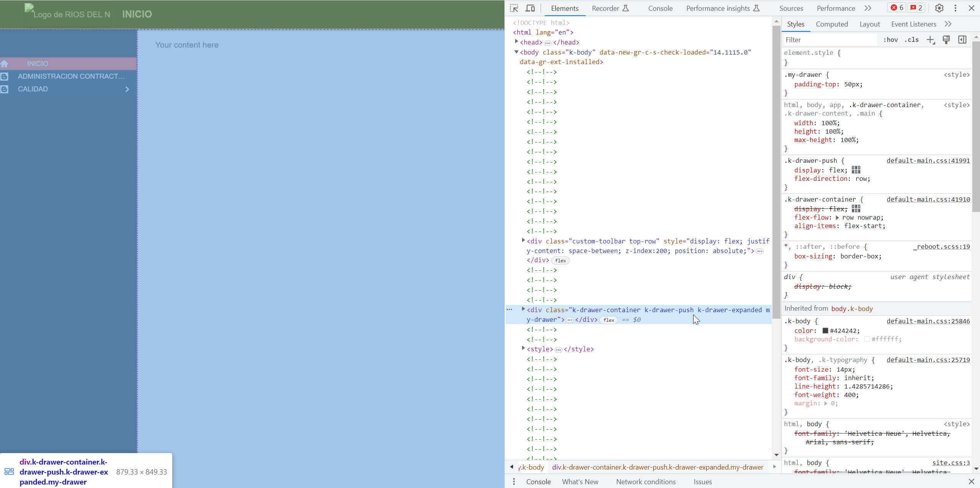This screenshot has height=488, width=980.
Task: Expand the custom-toolbar top-row div node
Action: [x=523, y=241]
